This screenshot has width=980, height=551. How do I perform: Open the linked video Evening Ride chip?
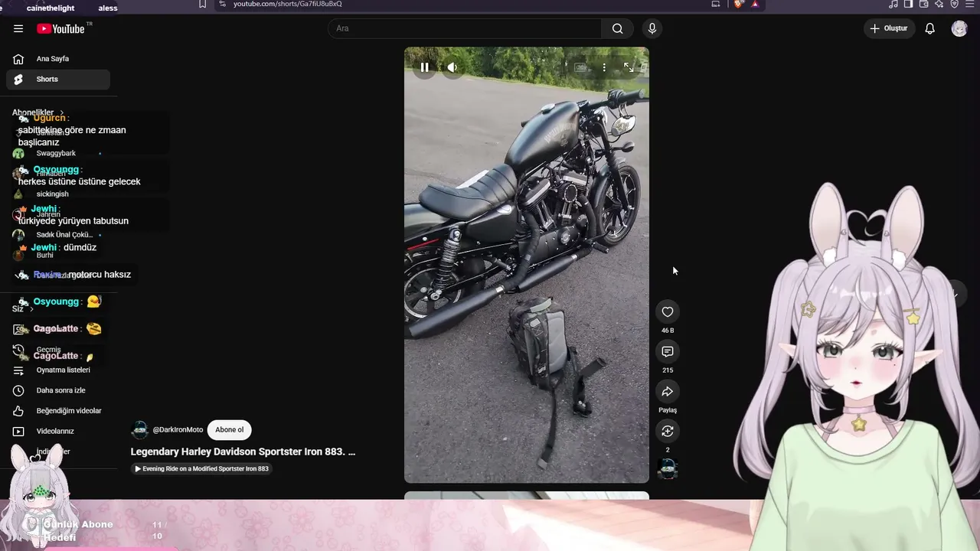pyautogui.click(x=201, y=468)
